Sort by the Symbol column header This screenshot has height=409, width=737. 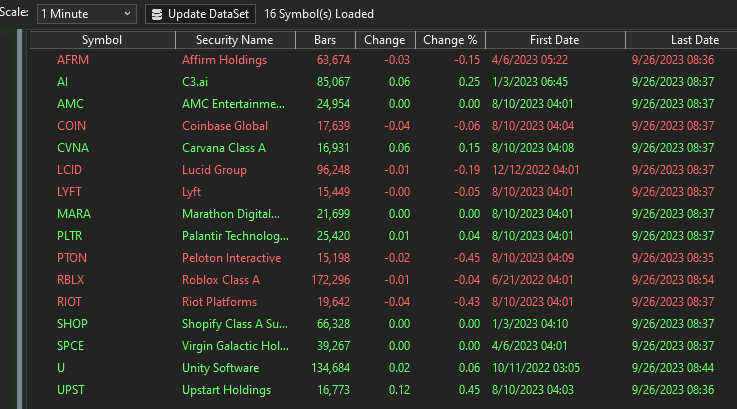tap(102, 40)
